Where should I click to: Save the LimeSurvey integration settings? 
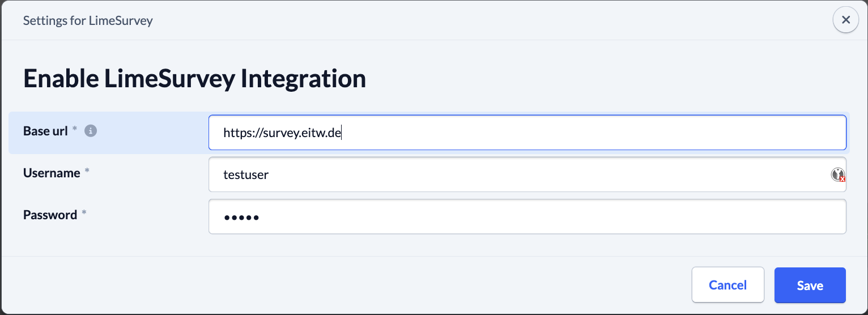click(810, 285)
